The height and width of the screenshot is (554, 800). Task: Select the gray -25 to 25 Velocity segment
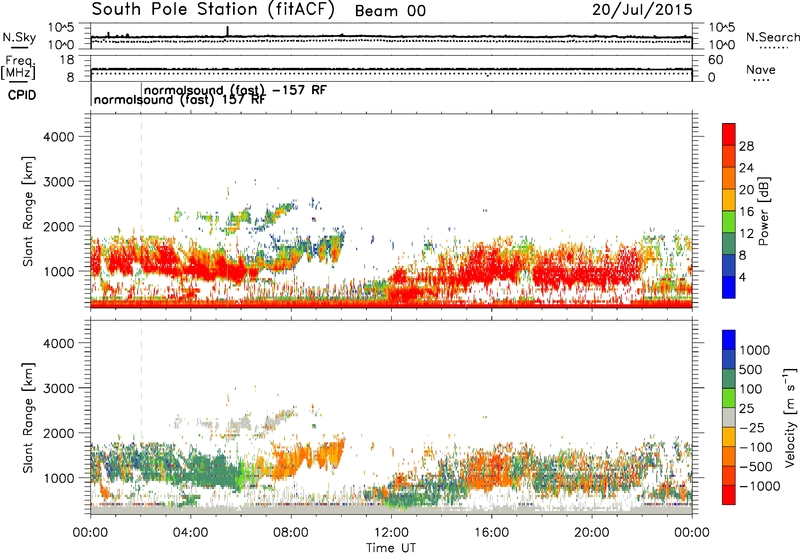click(729, 417)
